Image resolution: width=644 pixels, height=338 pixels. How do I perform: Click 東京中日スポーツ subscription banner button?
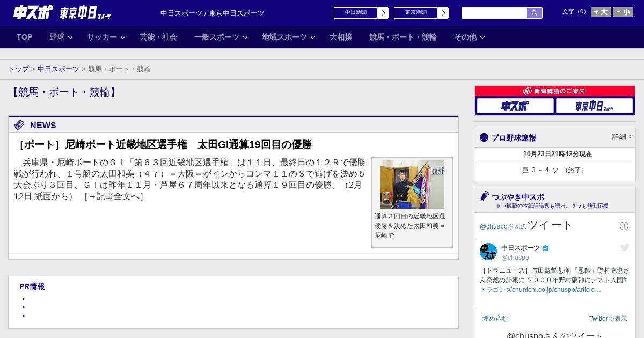point(594,106)
